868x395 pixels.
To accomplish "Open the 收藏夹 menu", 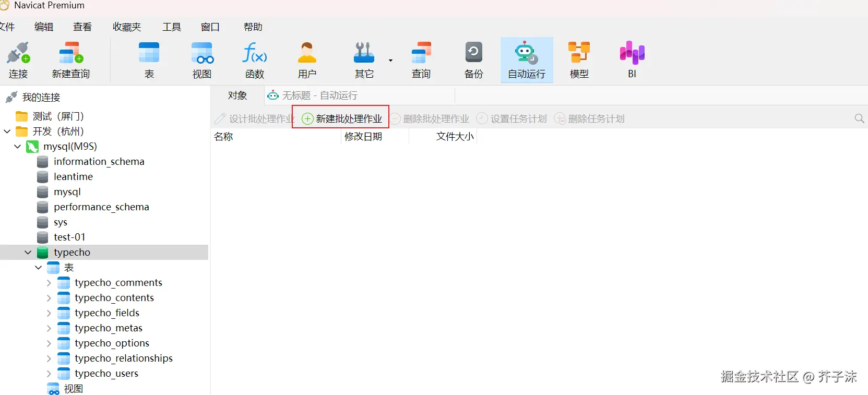I will point(127,27).
